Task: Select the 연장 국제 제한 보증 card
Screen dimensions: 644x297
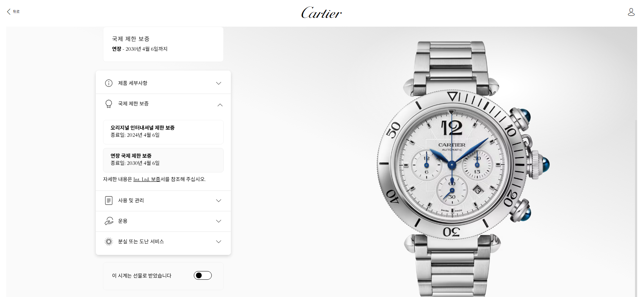Action: pyautogui.click(x=163, y=160)
